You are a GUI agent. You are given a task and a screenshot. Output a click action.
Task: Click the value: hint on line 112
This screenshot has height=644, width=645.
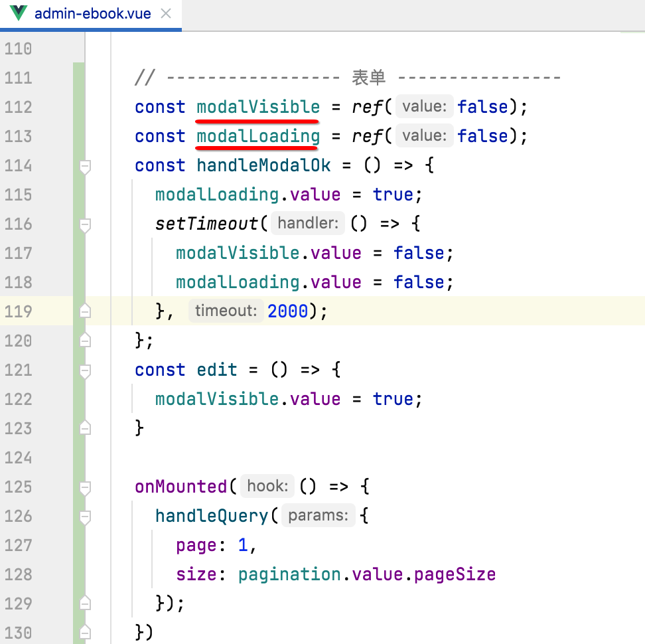tap(425, 107)
